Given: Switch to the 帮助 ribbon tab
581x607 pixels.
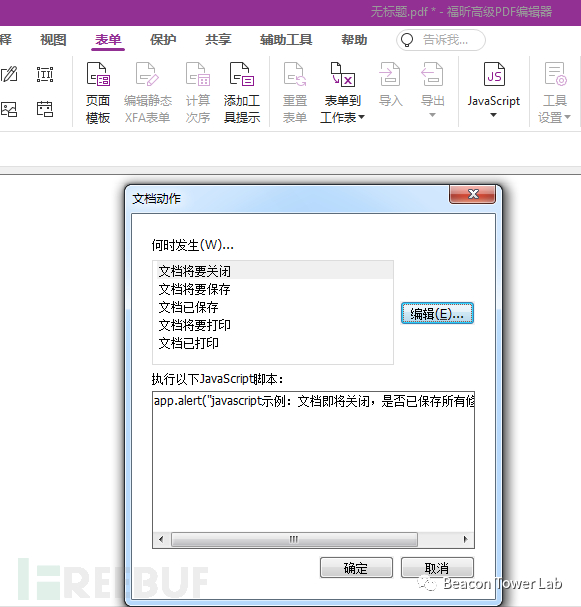Looking at the screenshot, I should (354, 39).
